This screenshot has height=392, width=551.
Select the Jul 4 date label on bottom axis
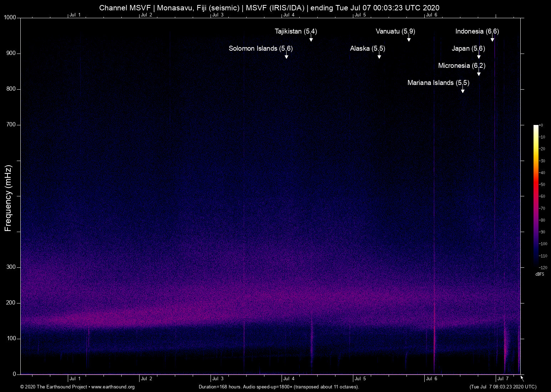288,378
